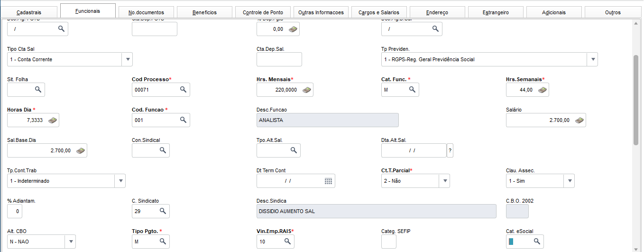
Task: Open Outros tab
Action: tap(613, 12)
